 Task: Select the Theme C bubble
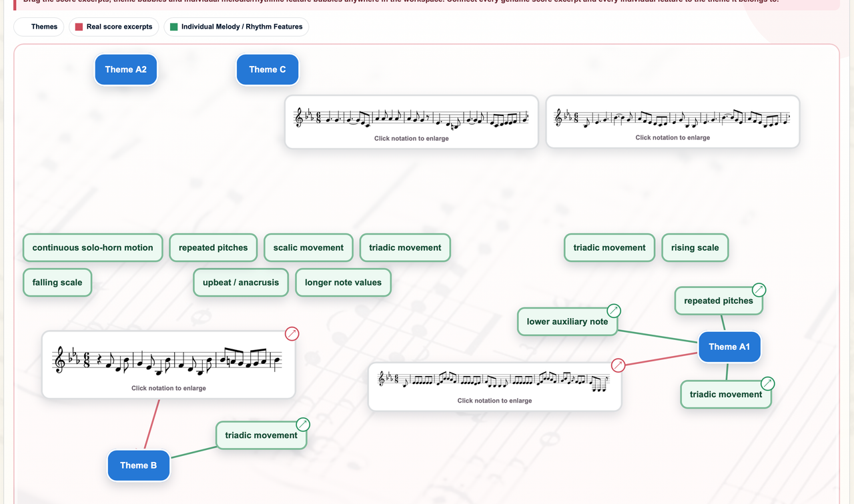[268, 69]
